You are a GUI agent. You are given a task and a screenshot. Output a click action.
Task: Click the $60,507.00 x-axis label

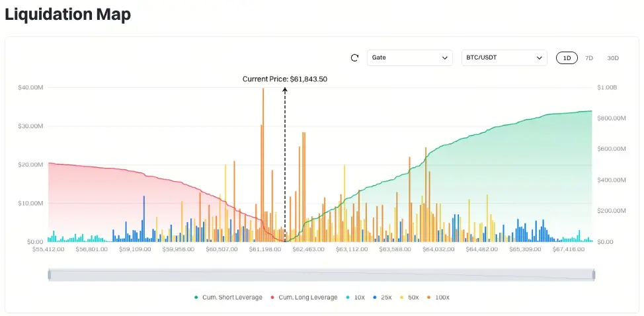221,249
